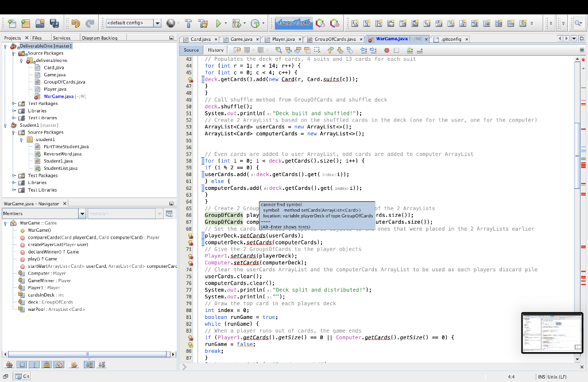Click the Clean and Build broom icon
The width and height of the screenshot is (588, 382).
[202, 24]
